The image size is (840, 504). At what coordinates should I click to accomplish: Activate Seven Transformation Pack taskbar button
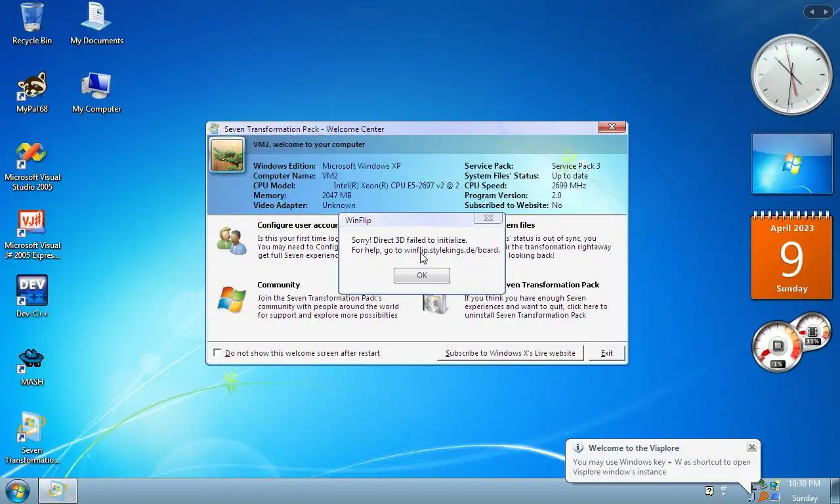click(x=57, y=491)
